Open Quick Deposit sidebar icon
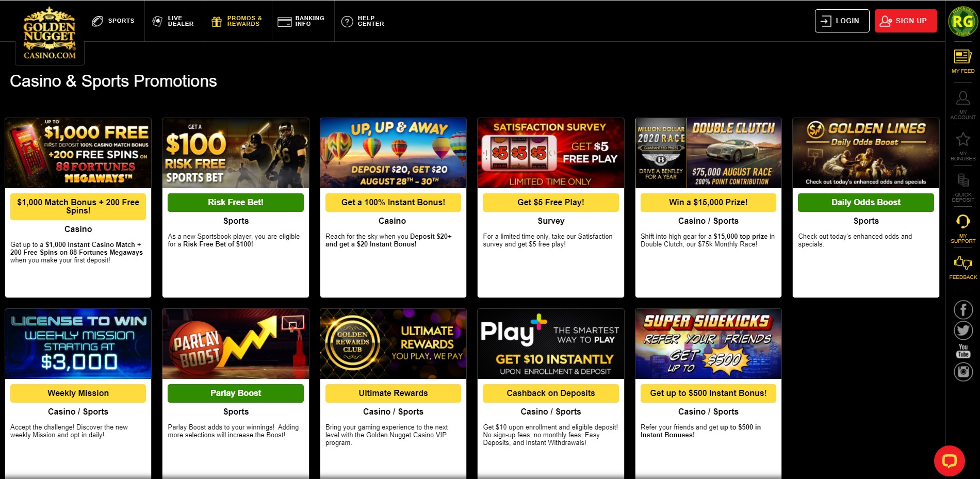This screenshot has width=980, height=479. click(x=963, y=188)
